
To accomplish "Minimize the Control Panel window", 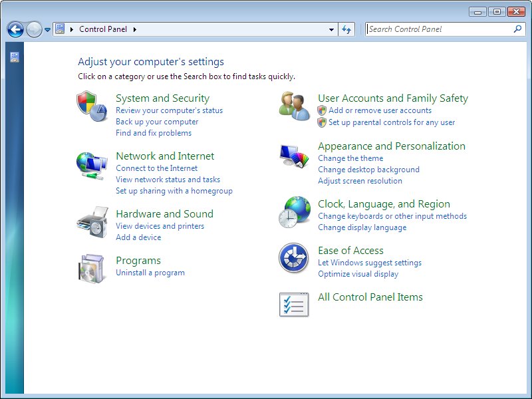I will point(477,12).
